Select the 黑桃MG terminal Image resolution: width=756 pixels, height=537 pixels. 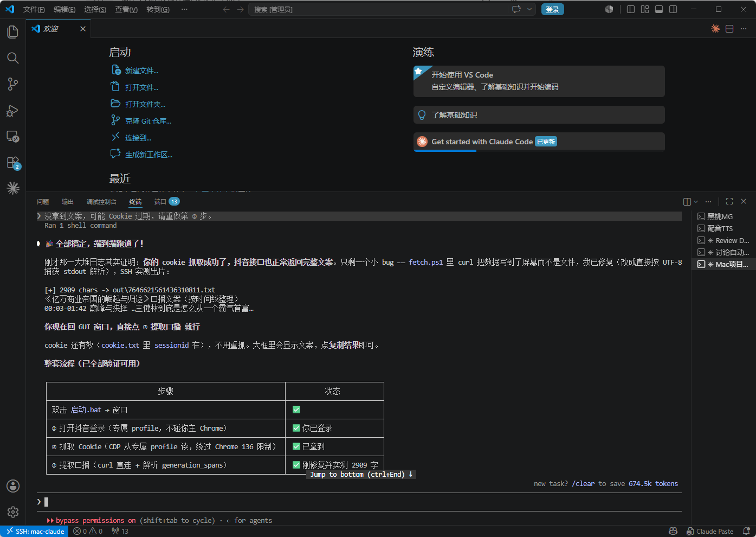[x=723, y=216]
